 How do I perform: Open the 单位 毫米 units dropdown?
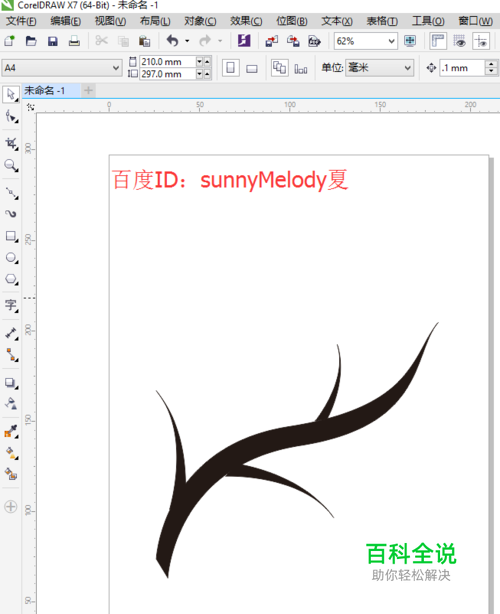(379, 68)
